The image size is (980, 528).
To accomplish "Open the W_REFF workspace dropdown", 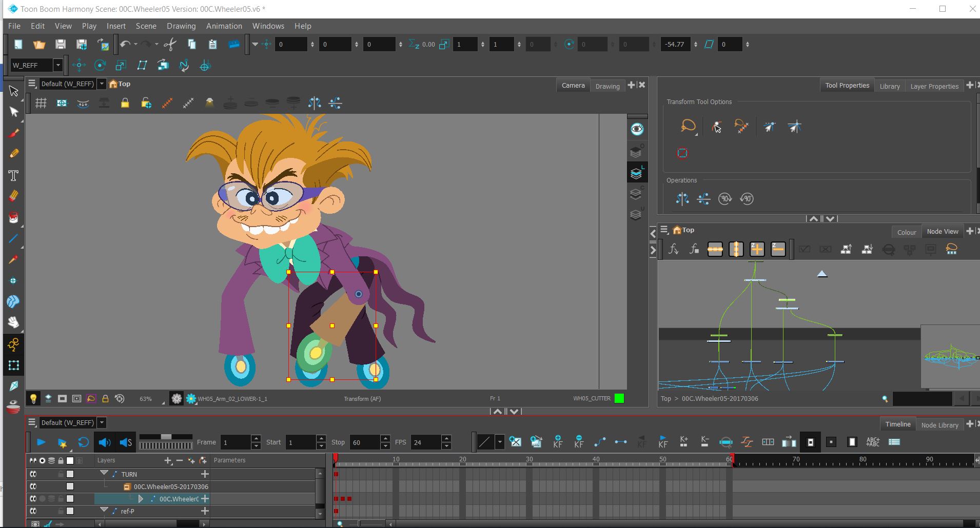I will [x=58, y=65].
